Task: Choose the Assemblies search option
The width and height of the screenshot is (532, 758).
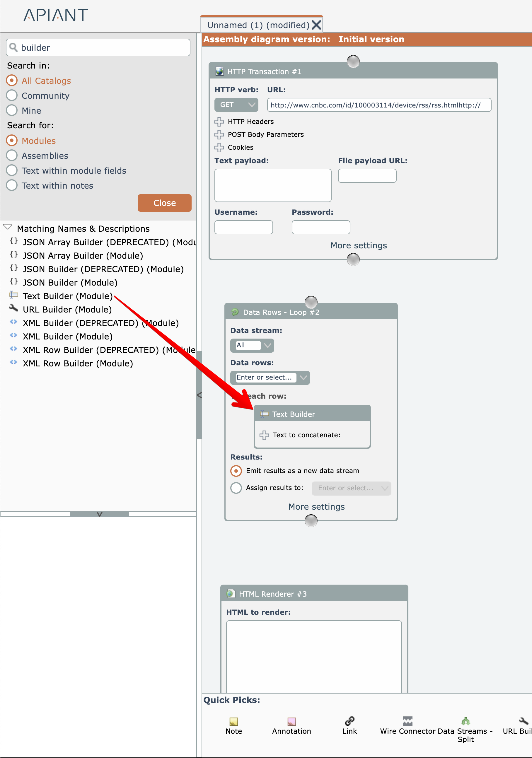Action: pos(12,156)
